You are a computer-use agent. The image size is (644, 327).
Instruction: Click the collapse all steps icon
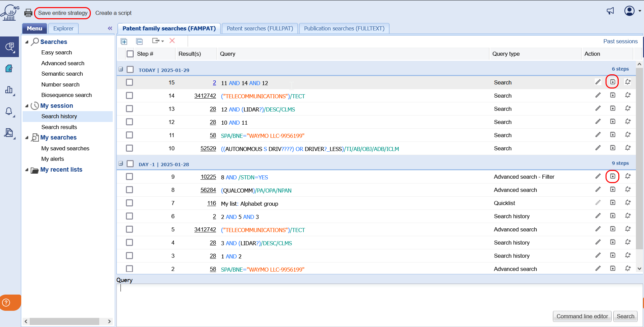point(139,41)
